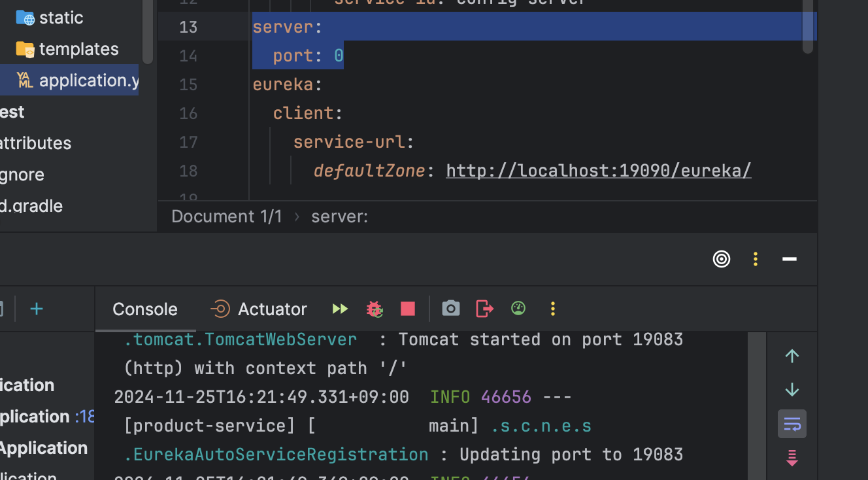Select the build.gradle file entry
Image resolution: width=868 pixels, height=480 pixels.
(31, 206)
